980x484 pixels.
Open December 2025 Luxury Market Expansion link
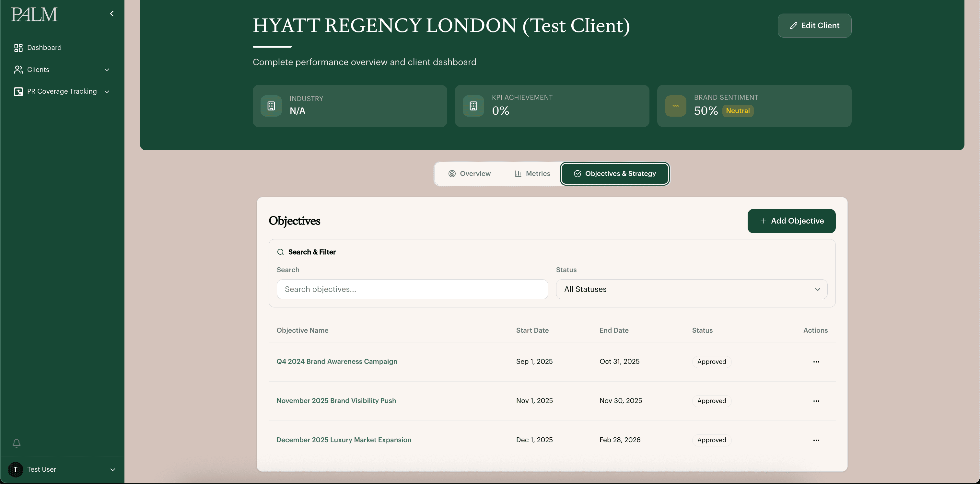point(344,440)
